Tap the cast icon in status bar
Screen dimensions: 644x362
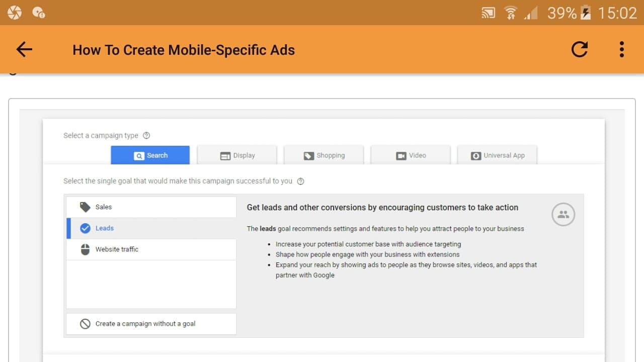coord(488,13)
